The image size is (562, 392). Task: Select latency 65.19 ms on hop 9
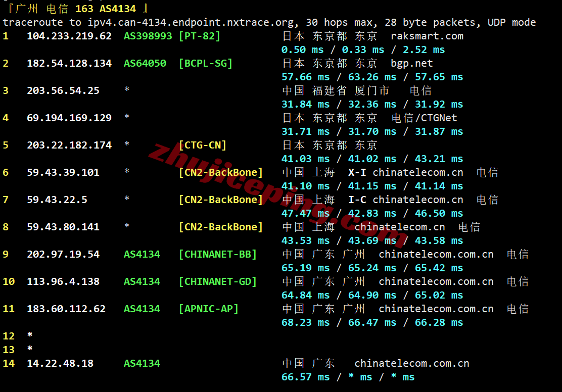(x=305, y=268)
